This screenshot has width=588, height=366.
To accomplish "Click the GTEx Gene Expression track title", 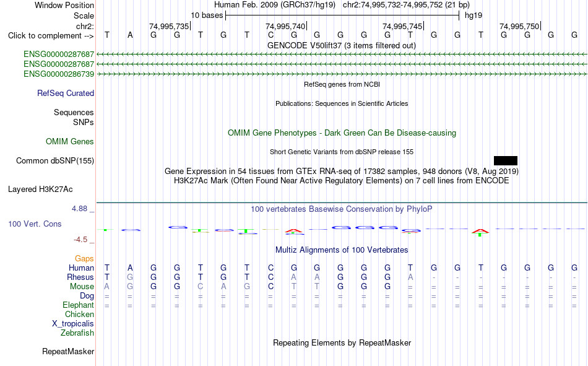I will [x=342, y=171].
